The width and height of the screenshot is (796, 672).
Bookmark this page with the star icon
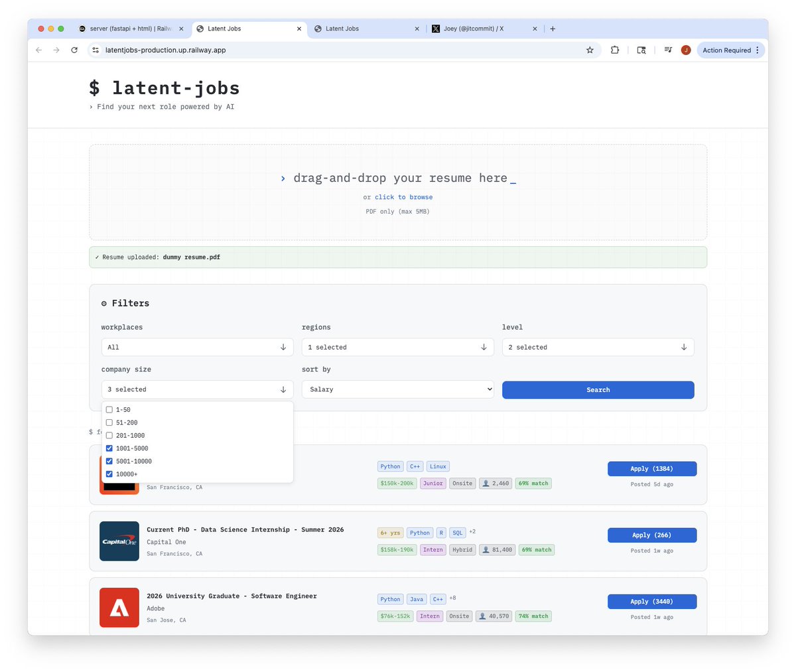[590, 50]
